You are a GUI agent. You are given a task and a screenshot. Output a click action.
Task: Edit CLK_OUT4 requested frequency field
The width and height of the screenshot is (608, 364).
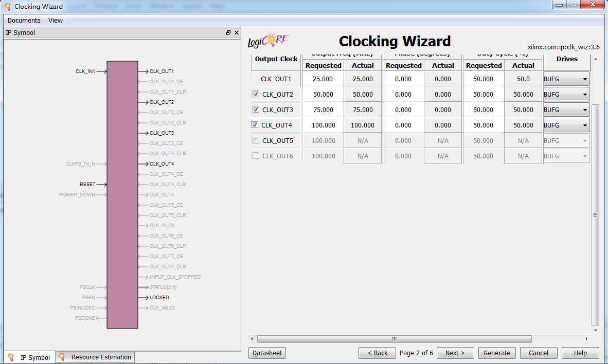323,125
